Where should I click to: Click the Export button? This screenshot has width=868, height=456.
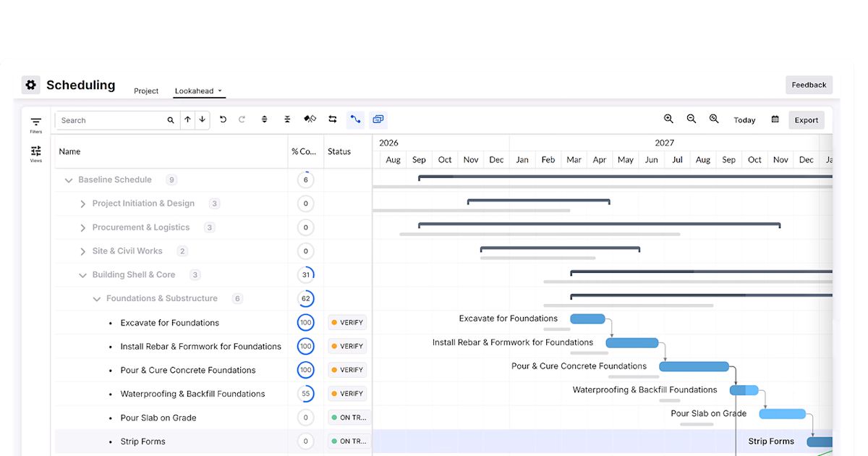807,120
